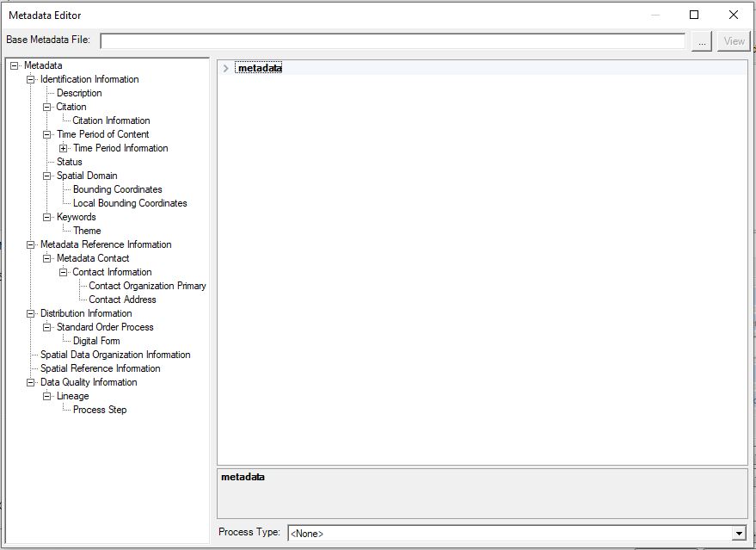756x550 pixels.
Task: Open the Process Type dropdown
Action: pyautogui.click(x=737, y=534)
